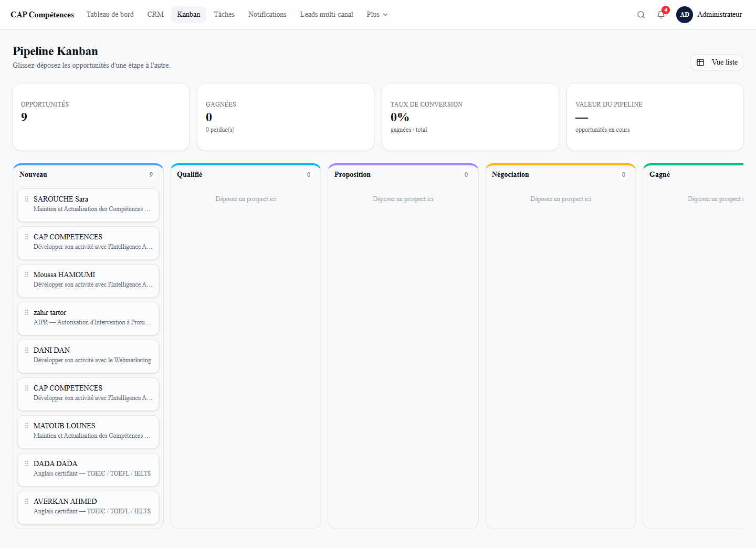Click the Administrateur account name
The image size is (756, 548).
[x=719, y=15]
